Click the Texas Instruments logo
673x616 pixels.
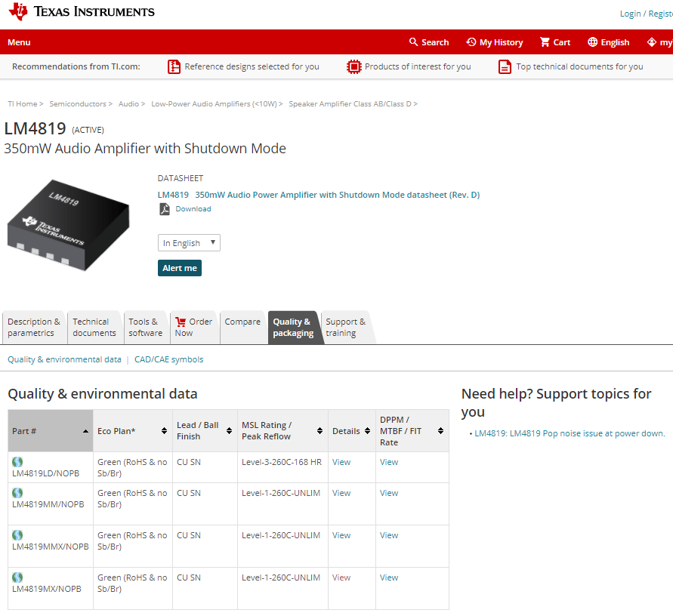82,12
